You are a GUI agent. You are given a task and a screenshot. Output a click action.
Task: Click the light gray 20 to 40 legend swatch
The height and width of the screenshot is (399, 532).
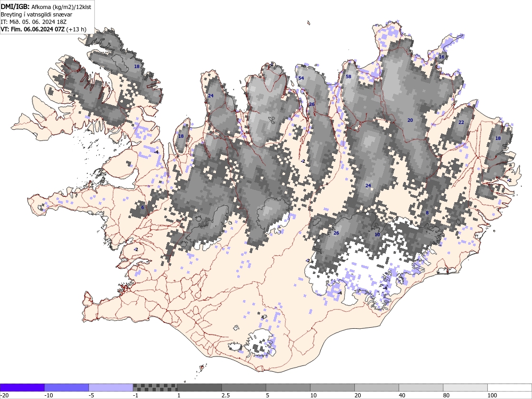click(377, 387)
